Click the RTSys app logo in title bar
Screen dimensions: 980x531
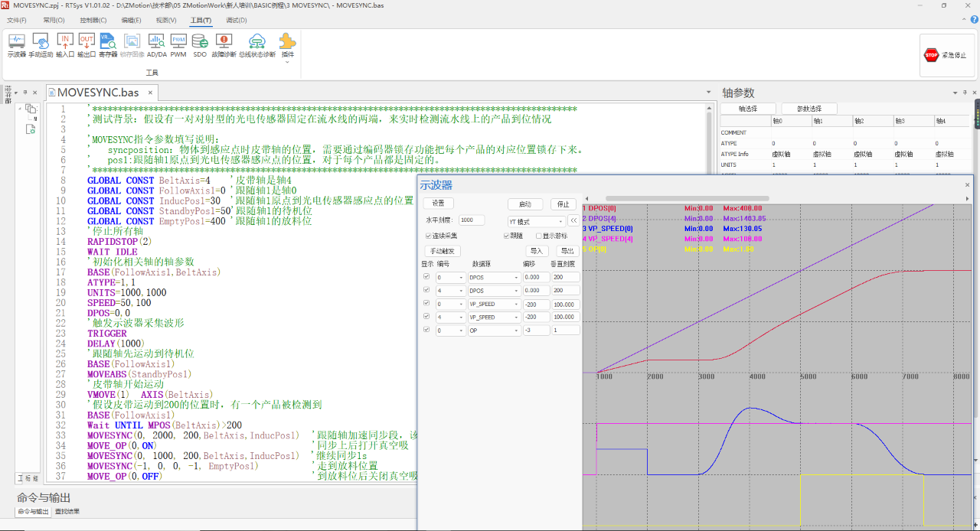pyautogui.click(x=5, y=5)
